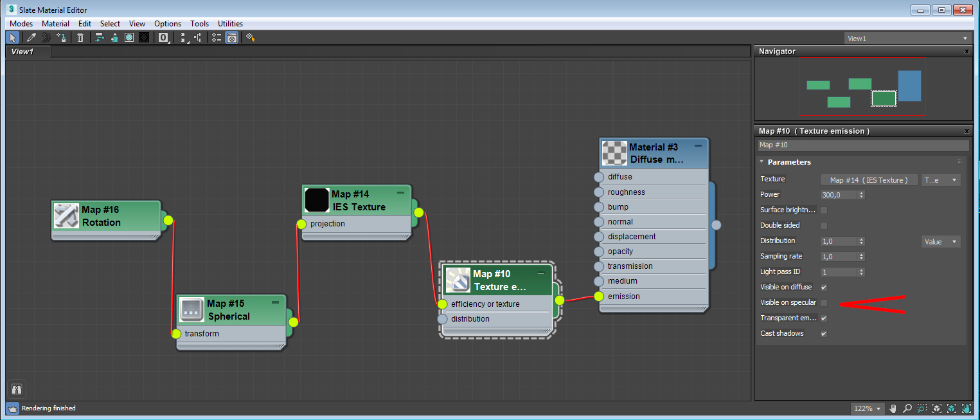This screenshot has width=980, height=420.
Task: Open the Utilities menu
Action: (x=230, y=24)
